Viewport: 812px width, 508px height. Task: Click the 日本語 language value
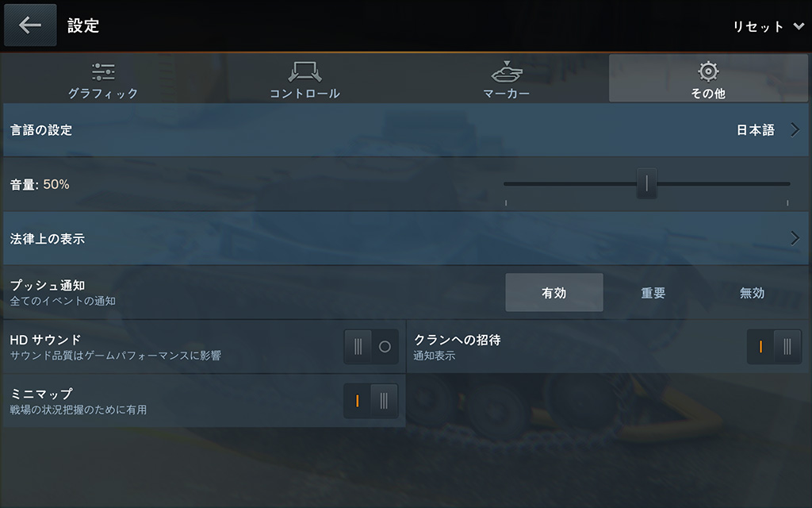coord(756,130)
